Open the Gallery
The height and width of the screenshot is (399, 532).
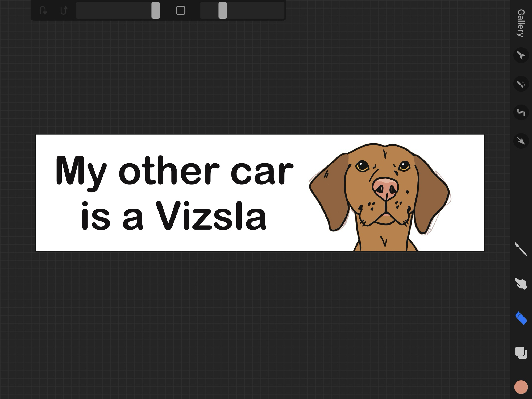(521, 23)
